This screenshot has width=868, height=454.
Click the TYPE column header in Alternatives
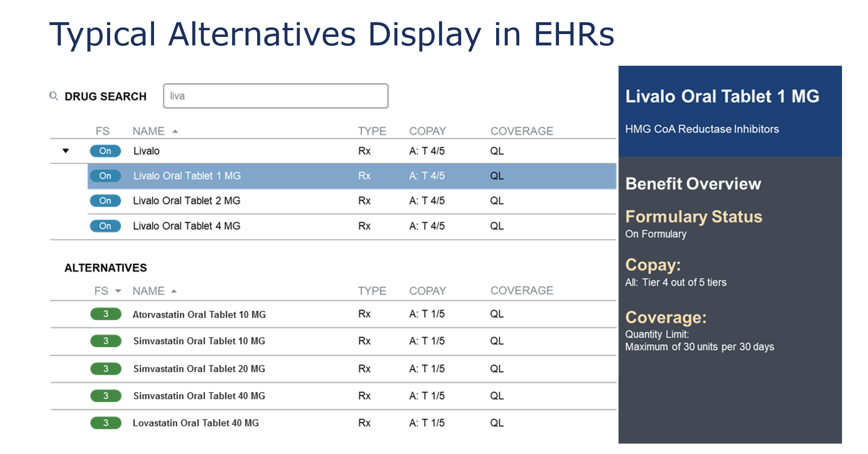372,291
